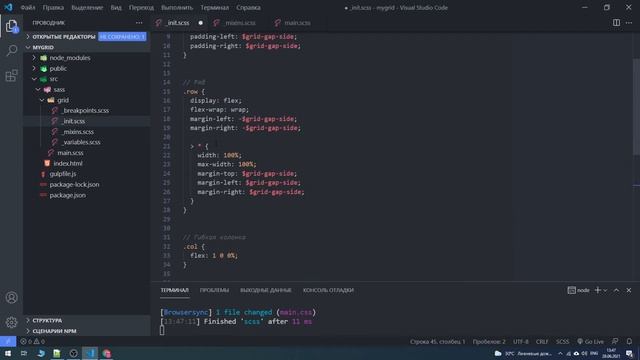The width and height of the screenshot is (640, 360).
Task: Change line endings via CRLF status item
Action: coord(542,342)
